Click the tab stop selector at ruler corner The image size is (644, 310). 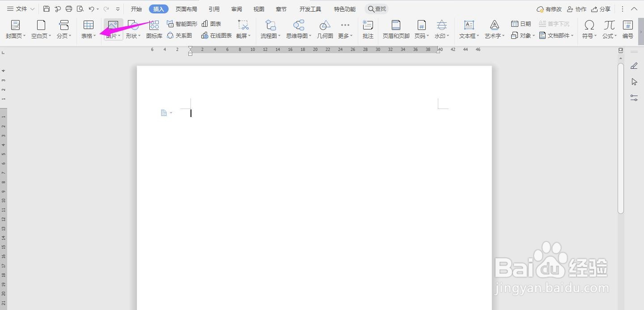tap(4, 53)
